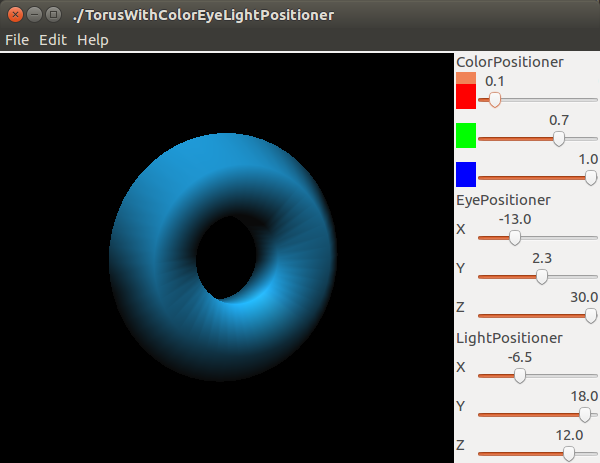Viewport: 600px width, 463px height.
Task: Click the blue color swatch
Action: click(x=466, y=174)
